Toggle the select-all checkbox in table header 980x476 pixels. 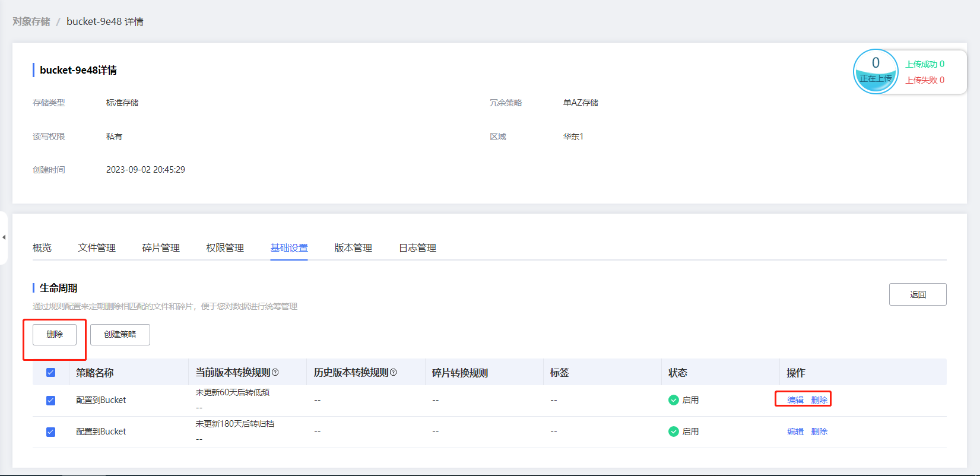(x=51, y=373)
